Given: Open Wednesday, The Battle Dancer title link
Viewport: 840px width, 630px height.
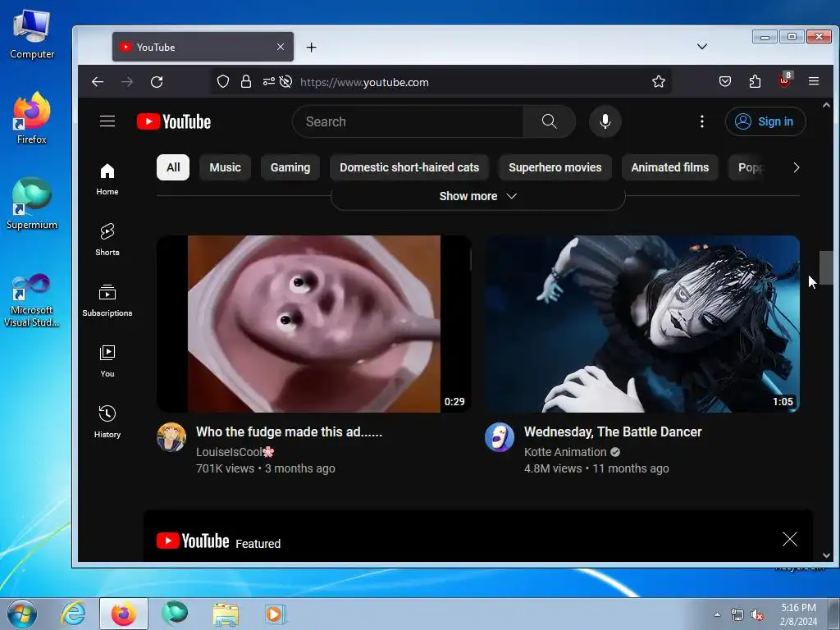Looking at the screenshot, I should pos(613,431).
